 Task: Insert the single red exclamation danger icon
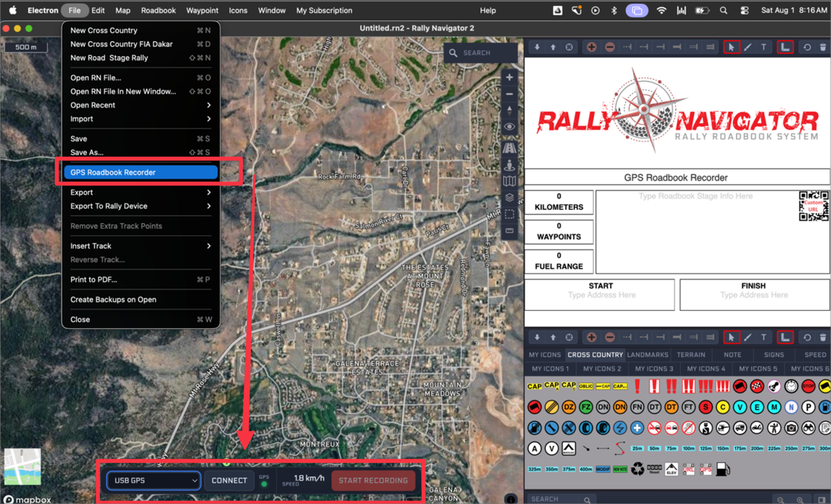pyautogui.click(x=637, y=386)
